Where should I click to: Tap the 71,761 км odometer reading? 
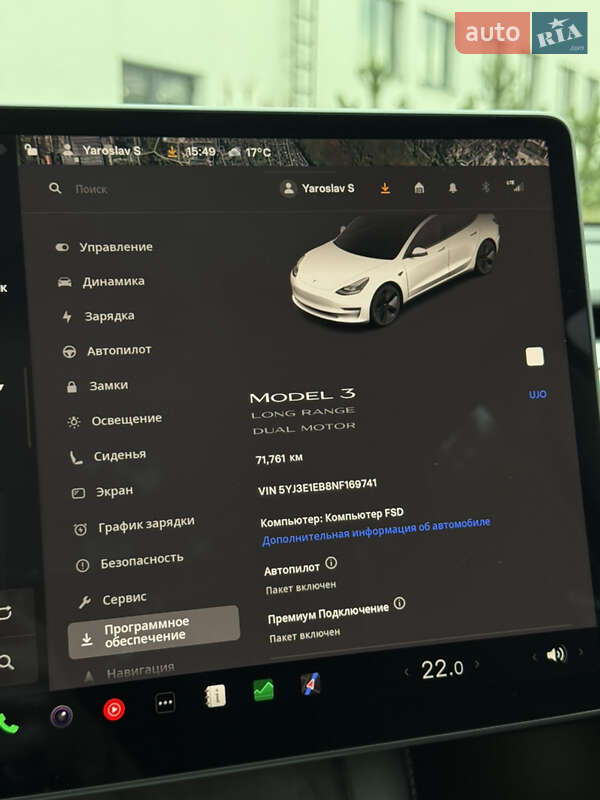pyautogui.click(x=279, y=459)
